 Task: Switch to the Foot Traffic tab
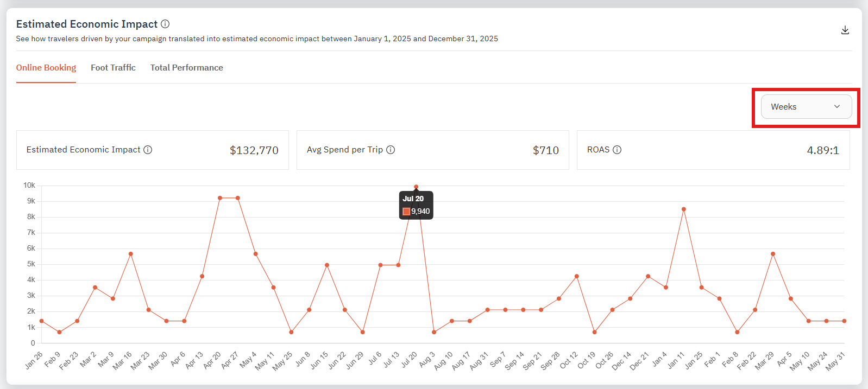(x=113, y=68)
